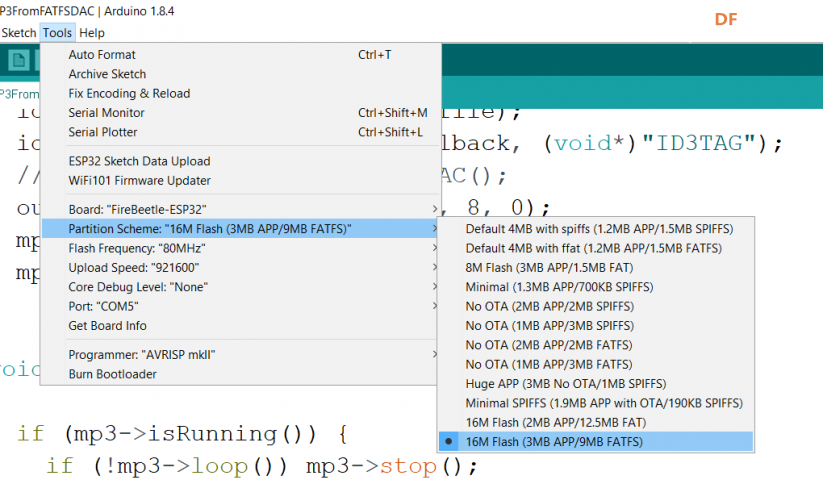This screenshot has width=823, height=484.
Task: Expand the Flash Frequency 80MHz submenu
Action: pyautogui.click(x=241, y=248)
